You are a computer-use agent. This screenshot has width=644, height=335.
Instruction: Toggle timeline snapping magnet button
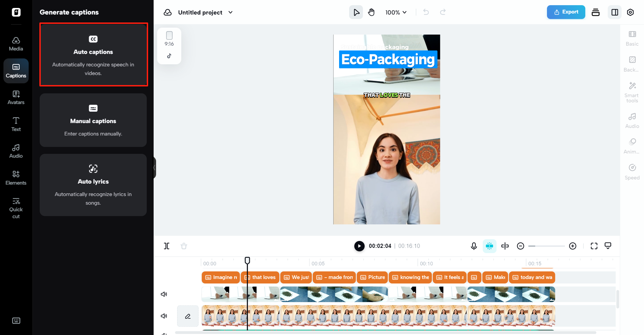click(489, 246)
